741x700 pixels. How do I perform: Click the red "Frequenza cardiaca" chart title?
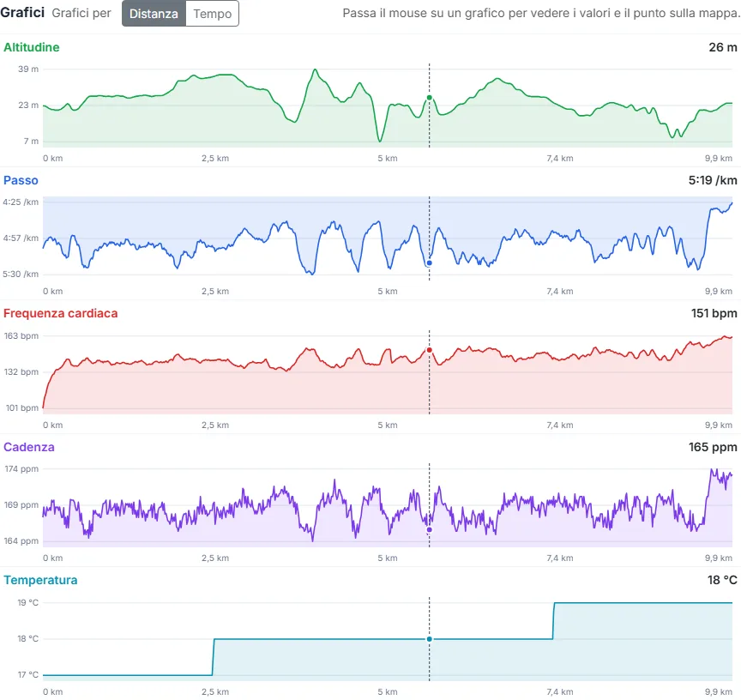pos(61,313)
